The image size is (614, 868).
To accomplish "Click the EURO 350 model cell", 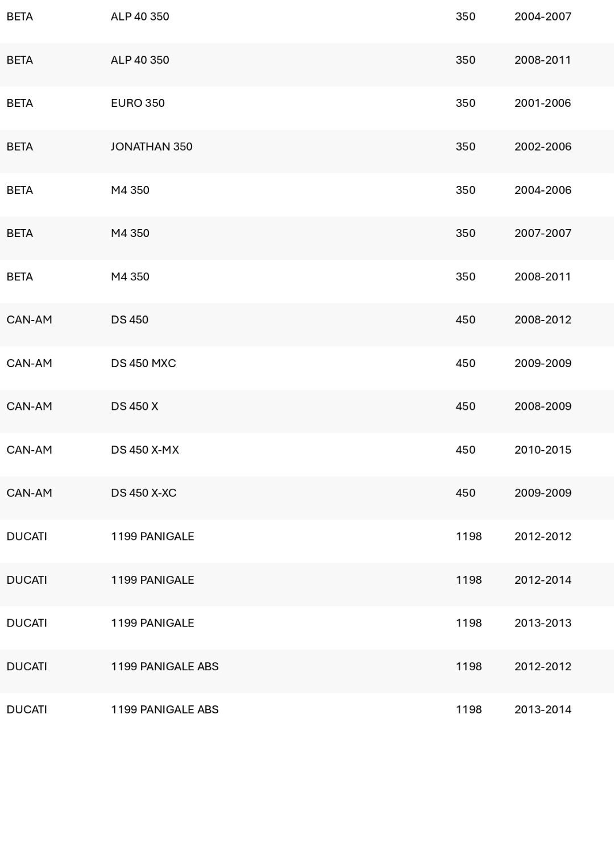I will click(138, 103).
